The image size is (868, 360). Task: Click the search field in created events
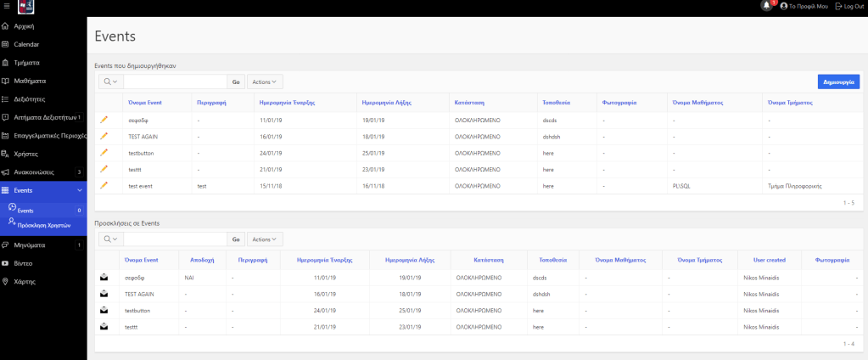(175, 82)
